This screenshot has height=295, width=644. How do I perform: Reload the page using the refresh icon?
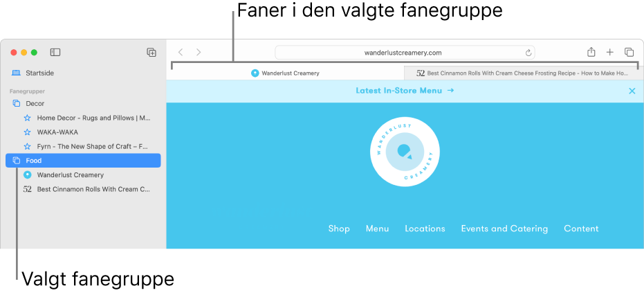[528, 53]
